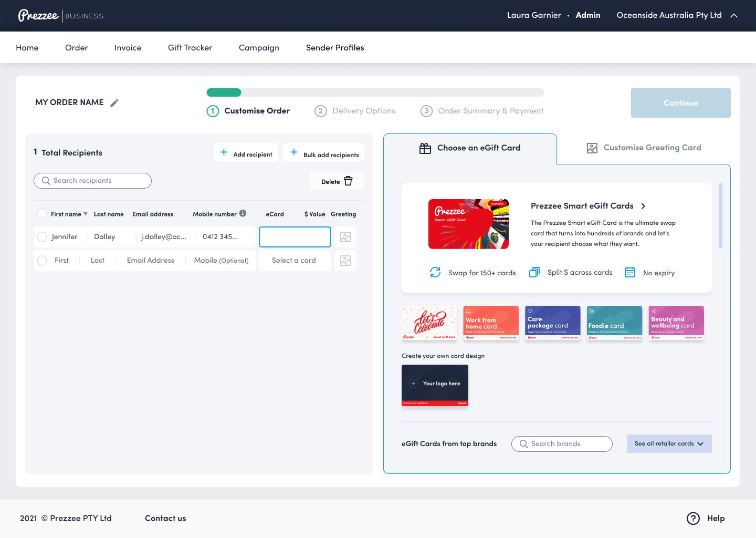The height and width of the screenshot is (538, 756).
Task: Open greeting image icon for Jennifer's row
Action: (x=345, y=237)
